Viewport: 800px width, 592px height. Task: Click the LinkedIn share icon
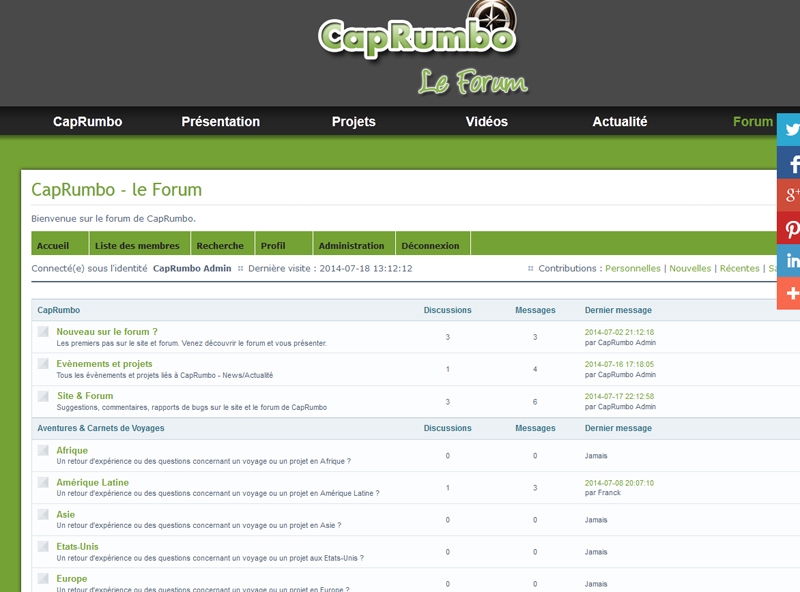coord(790,261)
